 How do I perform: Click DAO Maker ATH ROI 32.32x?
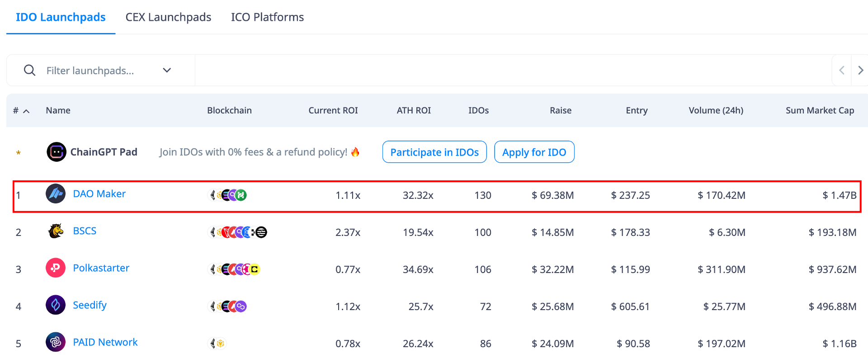418,195
